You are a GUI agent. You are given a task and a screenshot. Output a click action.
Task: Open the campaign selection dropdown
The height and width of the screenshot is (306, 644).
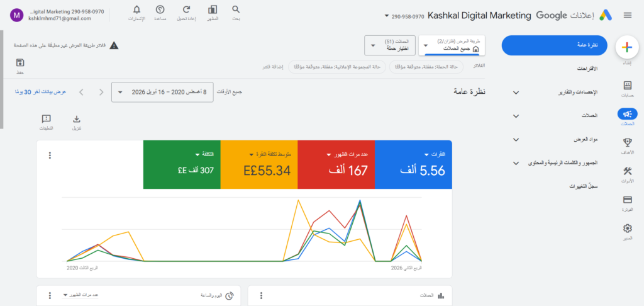[389, 45]
